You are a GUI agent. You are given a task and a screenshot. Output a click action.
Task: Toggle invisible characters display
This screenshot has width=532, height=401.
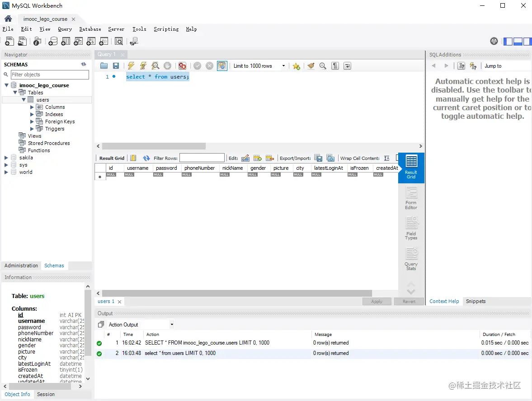coord(335,66)
